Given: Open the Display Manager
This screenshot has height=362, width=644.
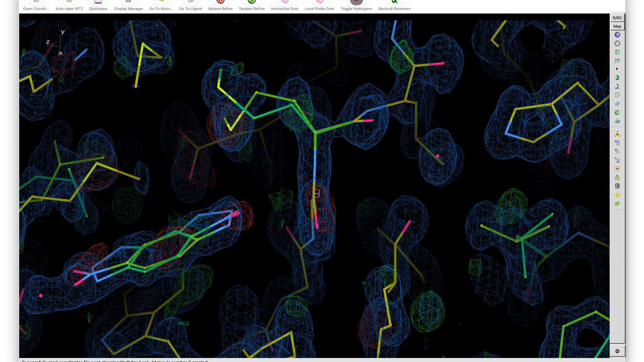Looking at the screenshot, I should coord(129,6).
